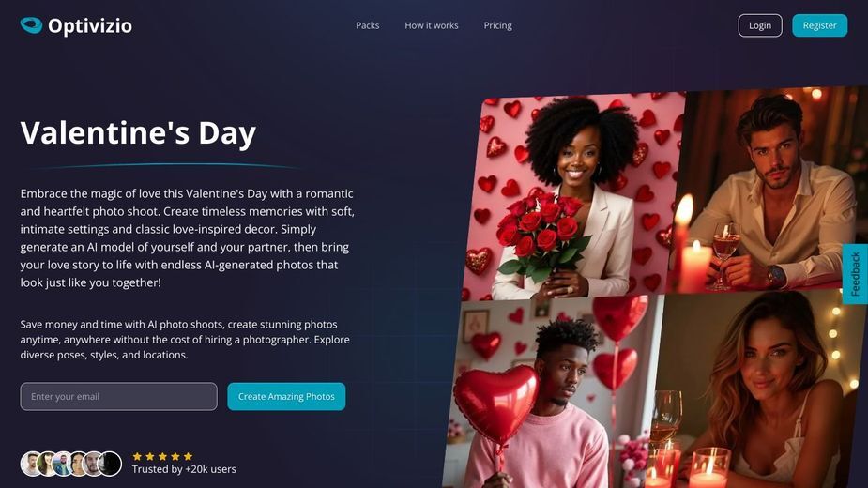The height and width of the screenshot is (488, 868).
Task: Click the Optivizio brand name text
Action: (90, 25)
